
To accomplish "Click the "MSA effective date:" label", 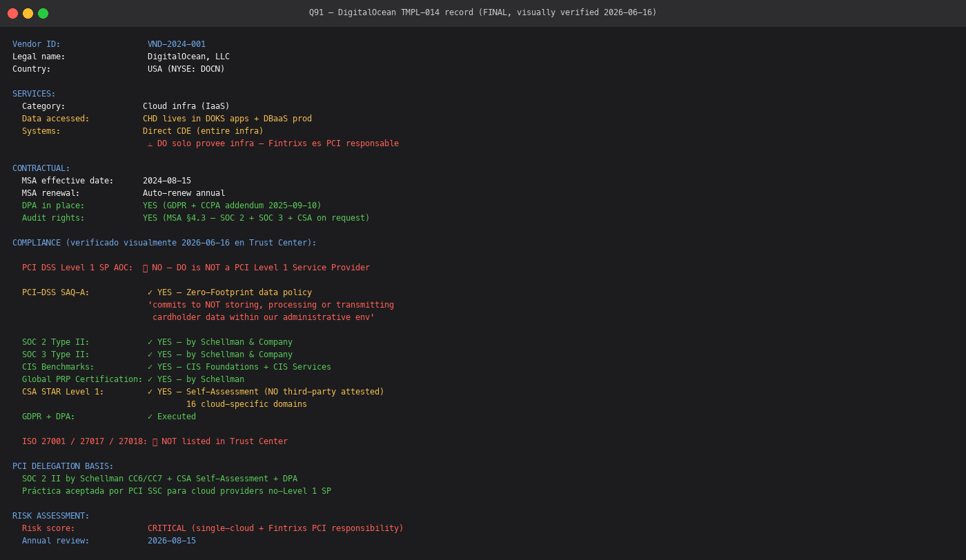I will click(x=68, y=181).
